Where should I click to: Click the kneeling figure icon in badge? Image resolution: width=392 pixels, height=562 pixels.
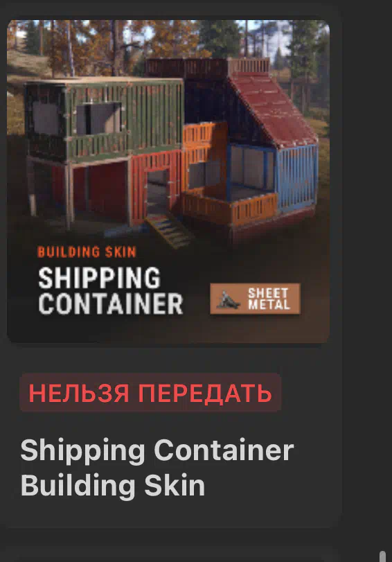pyautogui.click(x=228, y=299)
